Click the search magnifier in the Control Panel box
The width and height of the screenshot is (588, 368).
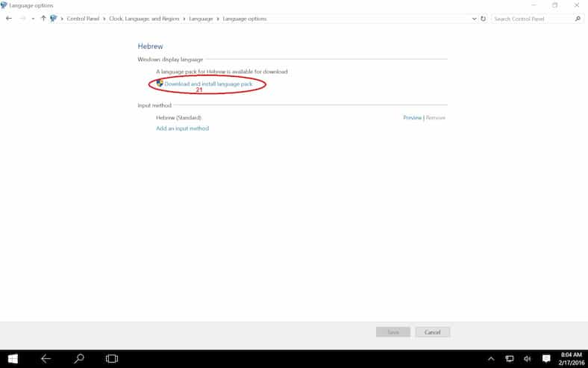(578, 19)
